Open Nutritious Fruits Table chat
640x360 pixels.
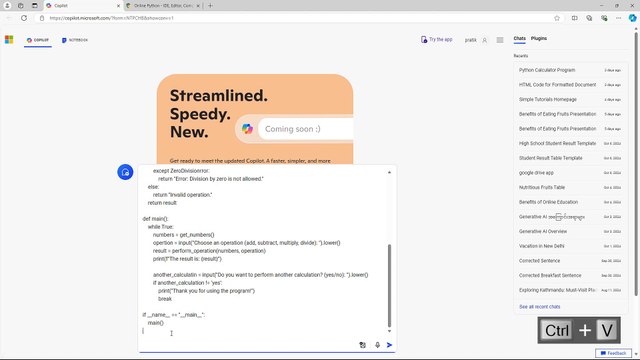pos(570,187)
